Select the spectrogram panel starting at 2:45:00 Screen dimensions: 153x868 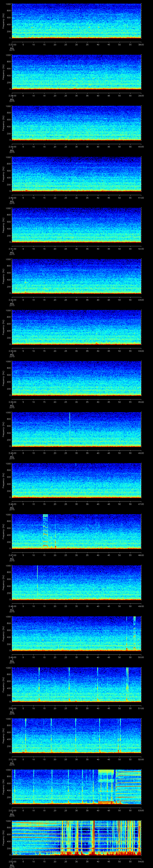click(x=76, y=429)
